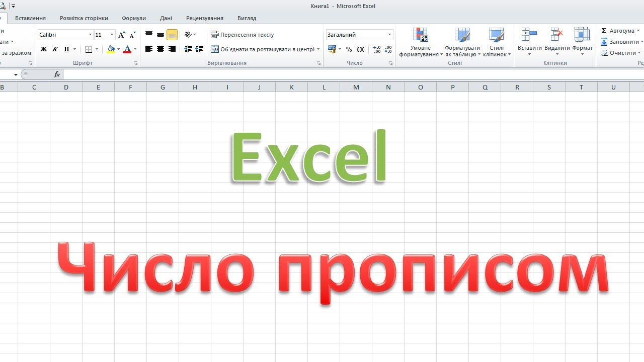Apply accounting currency number format

[x=332, y=49]
